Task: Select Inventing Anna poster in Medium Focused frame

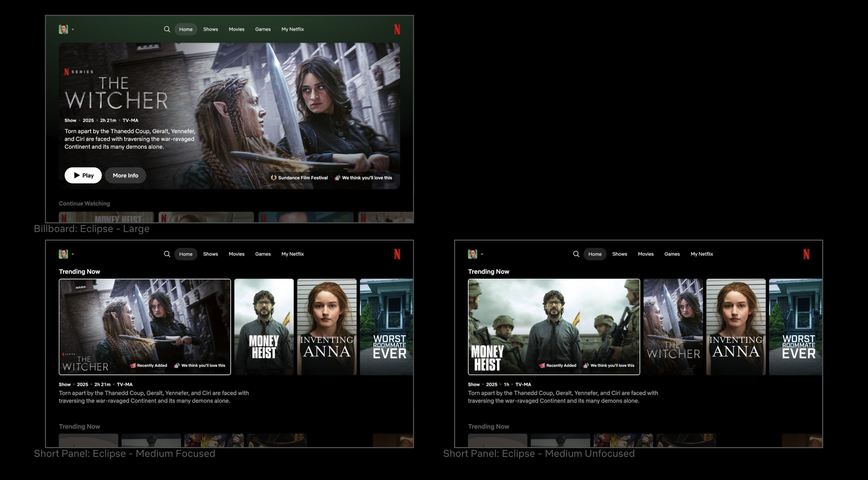Action: click(x=327, y=327)
